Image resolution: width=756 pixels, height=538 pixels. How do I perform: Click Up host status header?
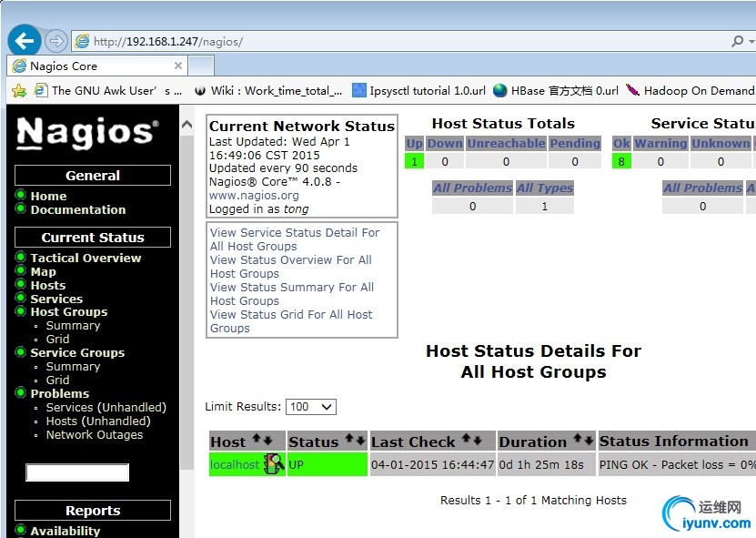pyautogui.click(x=415, y=143)
